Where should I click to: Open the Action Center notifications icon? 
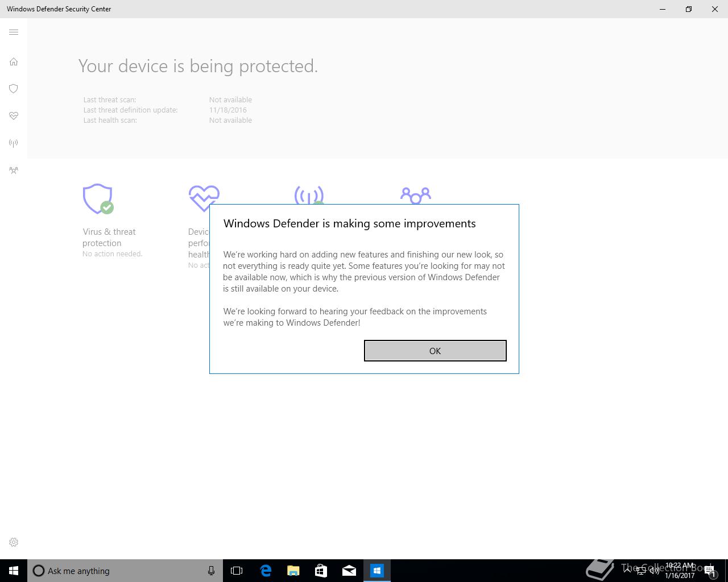pyautogui.click(x=710, y=571)
